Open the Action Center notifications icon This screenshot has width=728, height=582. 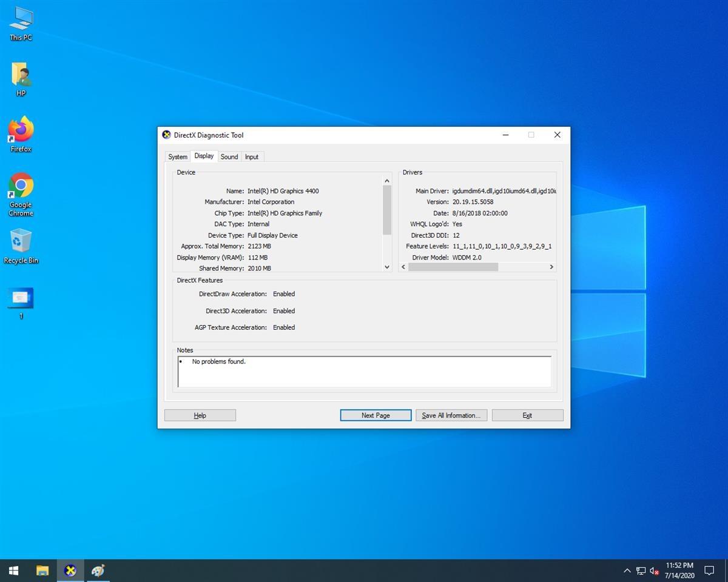tap(709, 570)
